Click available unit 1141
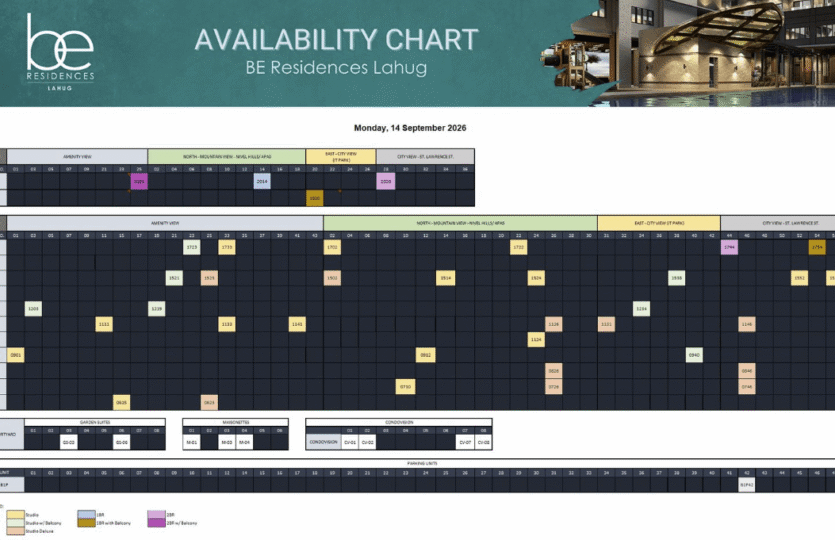 297,324
